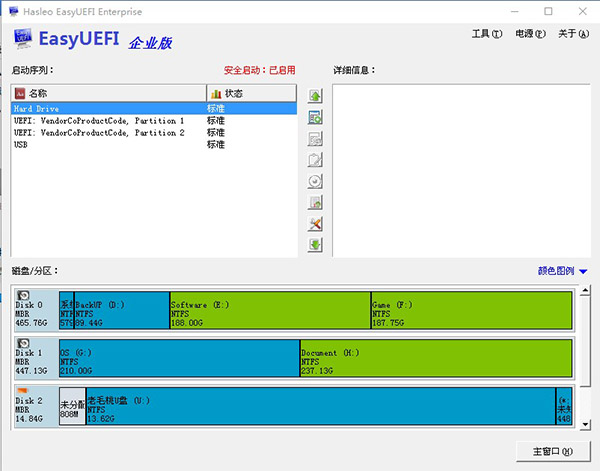Click the Disk 1 MBR 447.13G label

(x=31, y=362)
